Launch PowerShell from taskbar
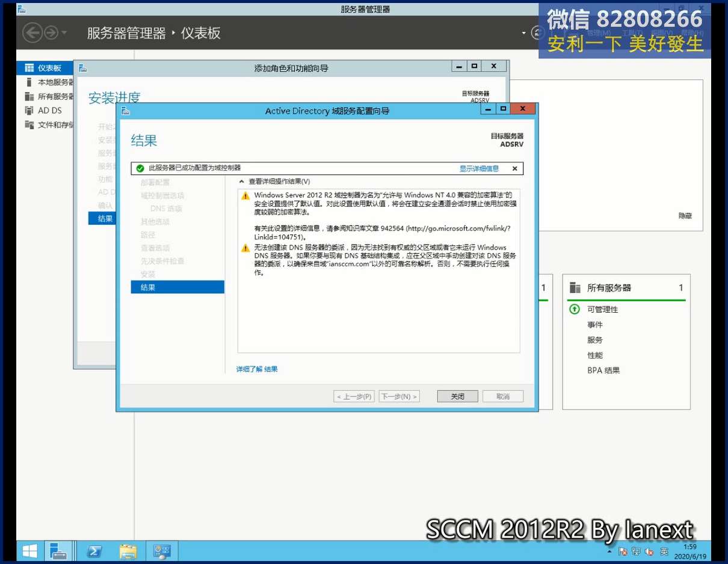 [x=94, y=551]
